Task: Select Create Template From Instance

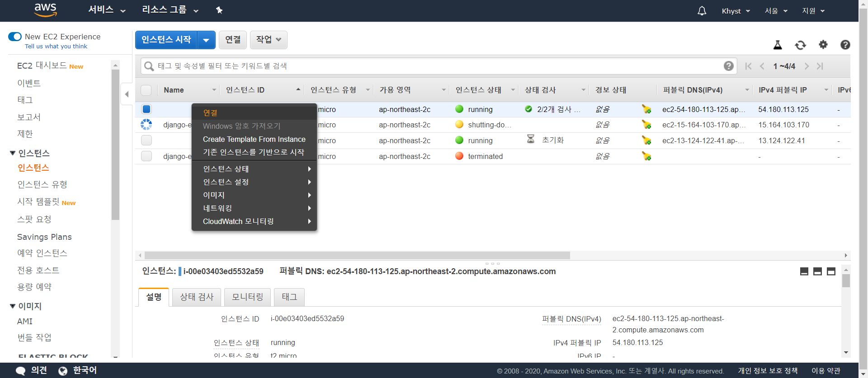Action: 254,139
